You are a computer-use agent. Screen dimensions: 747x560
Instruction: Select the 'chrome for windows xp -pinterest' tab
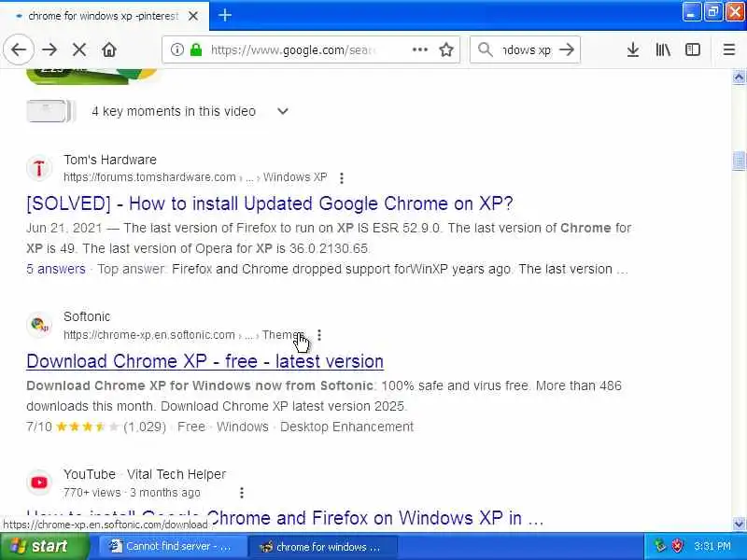click(x=104, y=16)
